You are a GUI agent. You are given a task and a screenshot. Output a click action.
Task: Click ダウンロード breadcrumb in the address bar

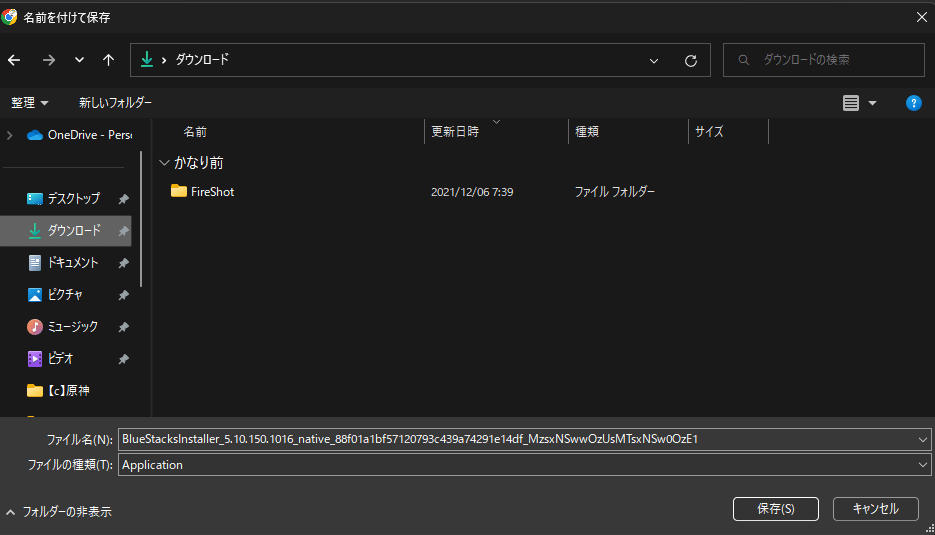(x=202, y=59)
